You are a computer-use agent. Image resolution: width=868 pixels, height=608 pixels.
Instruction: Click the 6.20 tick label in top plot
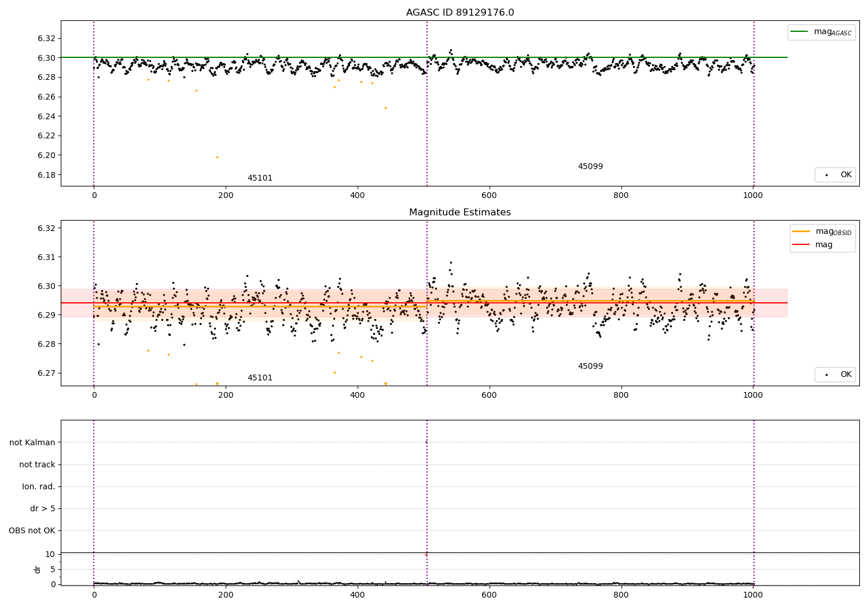click(x=46, y=156)
